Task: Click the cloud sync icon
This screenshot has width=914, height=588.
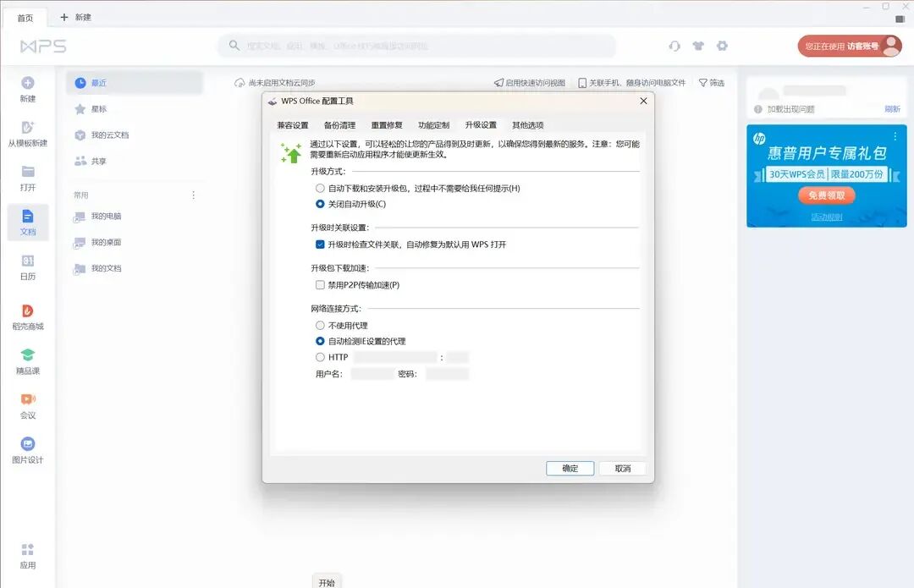Action: tap(239, 83)
